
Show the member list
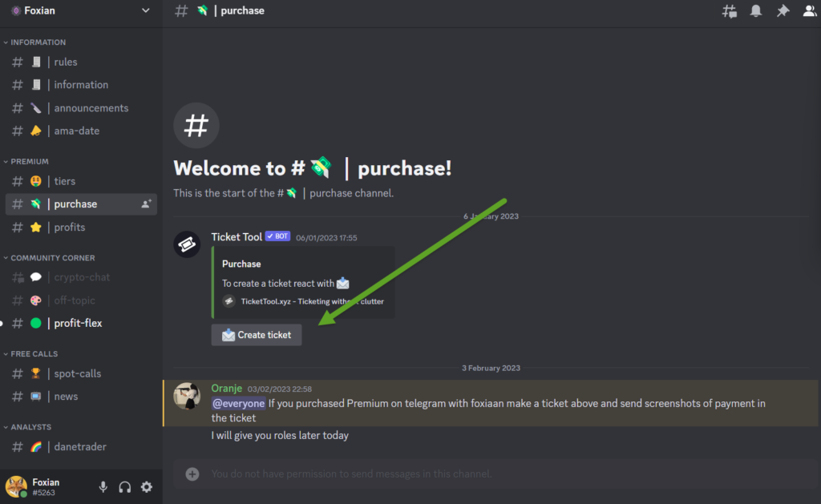(810, 11)
